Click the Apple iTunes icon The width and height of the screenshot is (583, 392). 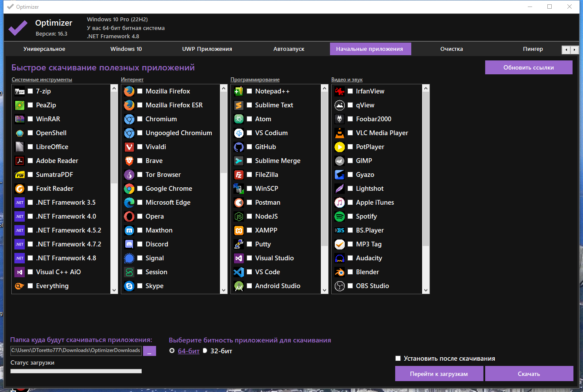click(x=340, y=203)
